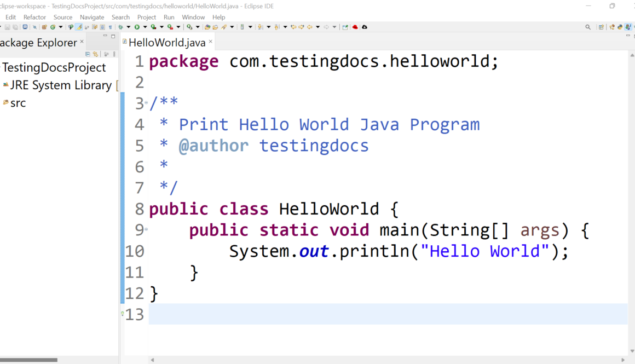
Task: Open dropdown arrow next to Run button
Action: [x=145, y=27]
